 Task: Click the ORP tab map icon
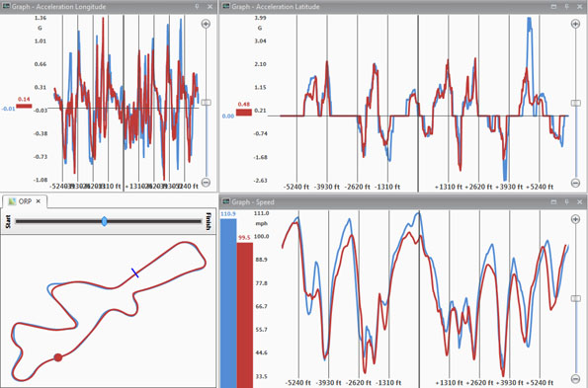point(12,201)
